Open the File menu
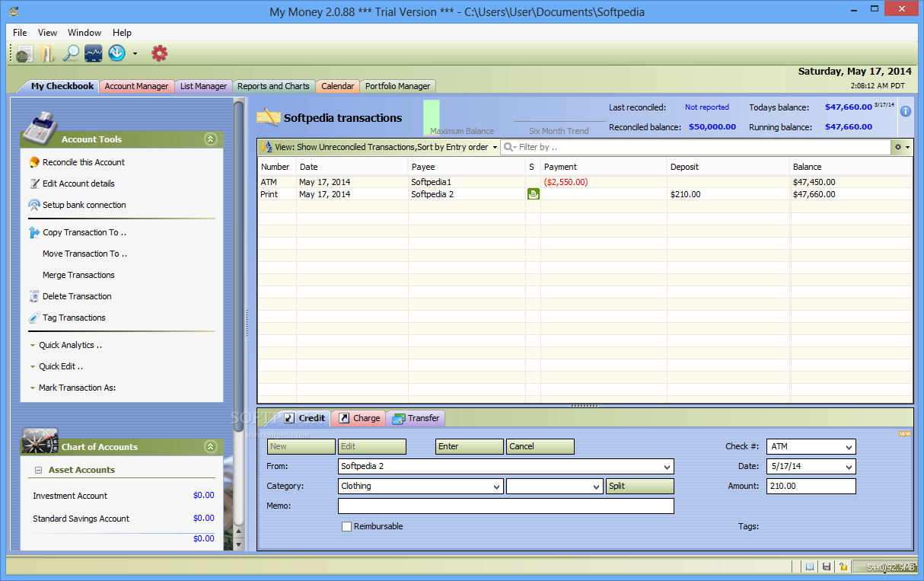Image resolution: width=924 pixels, height=581 pixels. (x=20, y=33)
